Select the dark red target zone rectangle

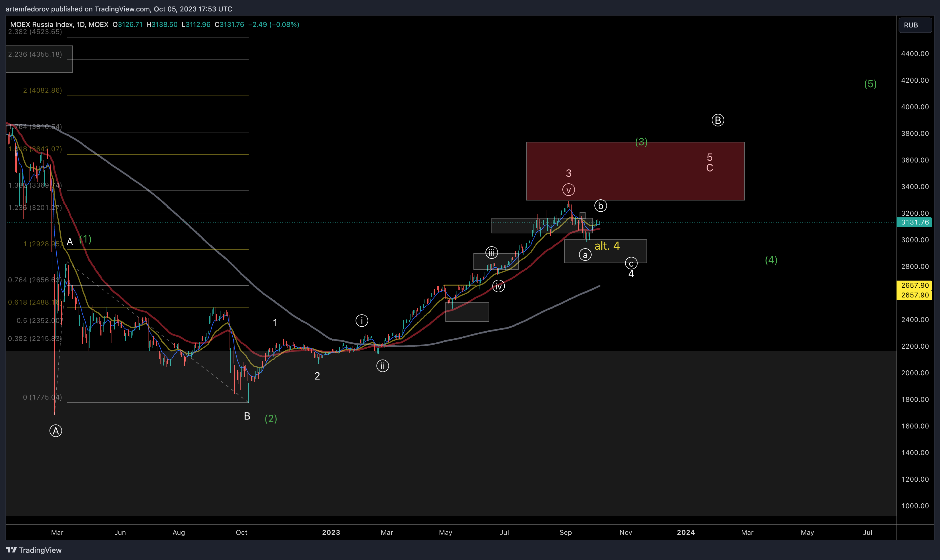[x=635, y=171]
